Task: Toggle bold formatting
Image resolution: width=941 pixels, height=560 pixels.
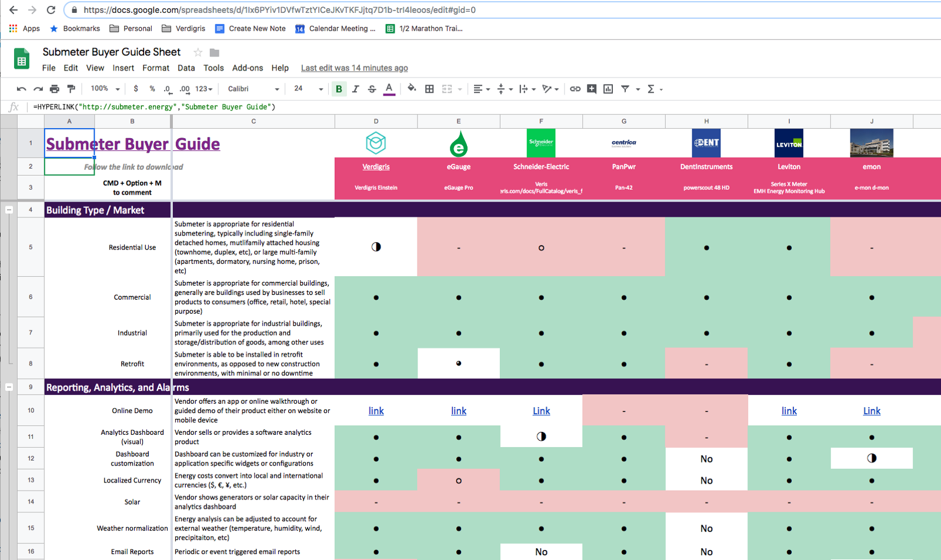Action: coord(339,89)
